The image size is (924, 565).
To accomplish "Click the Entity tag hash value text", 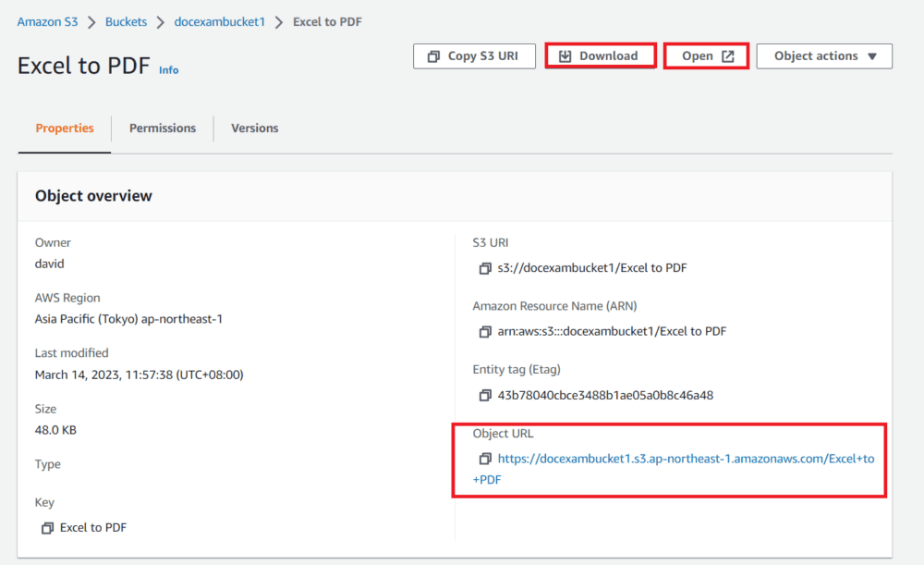I will click(605, 396).
